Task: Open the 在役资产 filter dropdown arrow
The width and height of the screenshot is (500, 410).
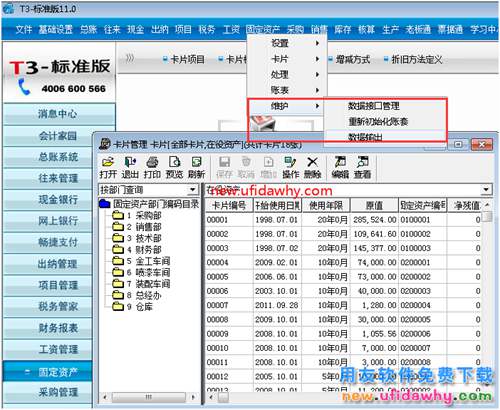Action: [x=486, y=190]
